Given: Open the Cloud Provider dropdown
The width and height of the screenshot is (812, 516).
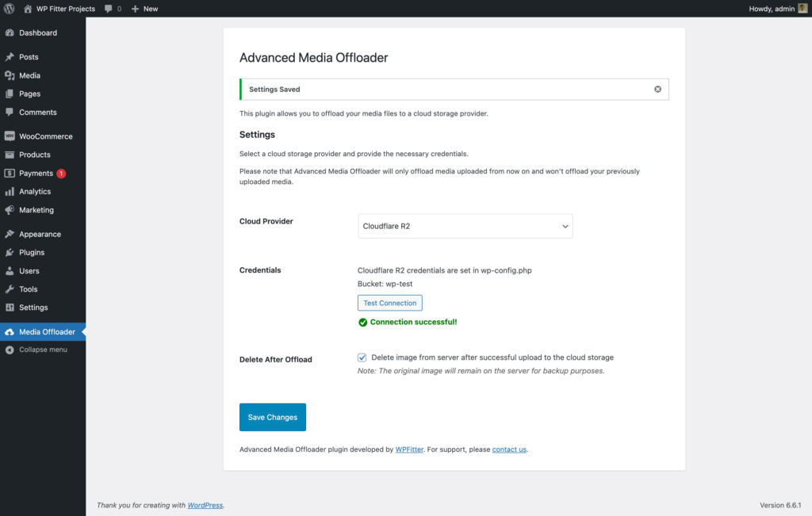Looking at the screenshot, I should point(465,226).
